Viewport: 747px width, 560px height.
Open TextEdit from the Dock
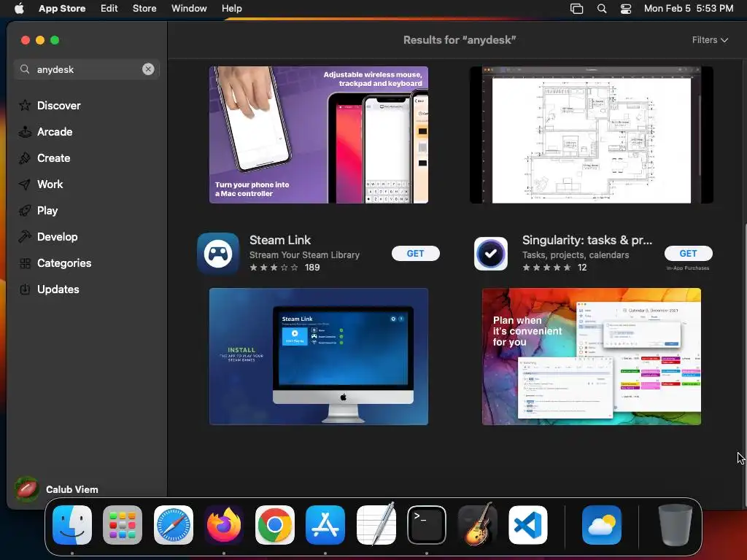376,525
